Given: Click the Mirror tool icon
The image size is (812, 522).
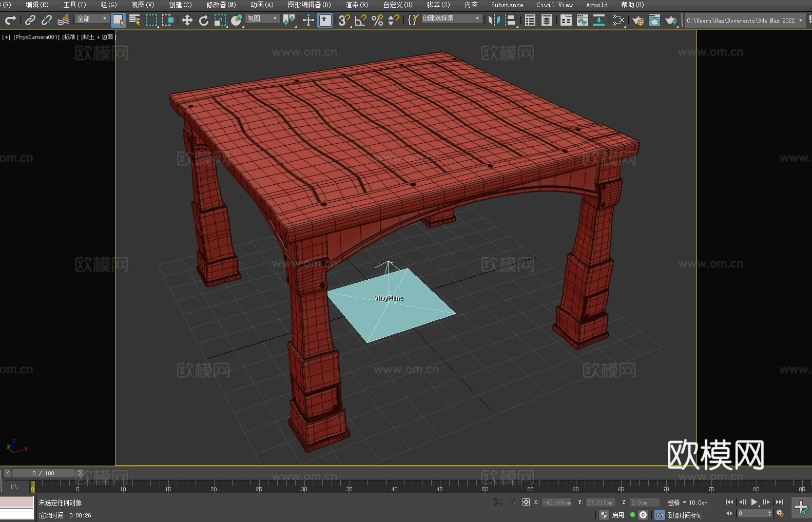Looking at the screenshot, I should click(x=494, y=20).
